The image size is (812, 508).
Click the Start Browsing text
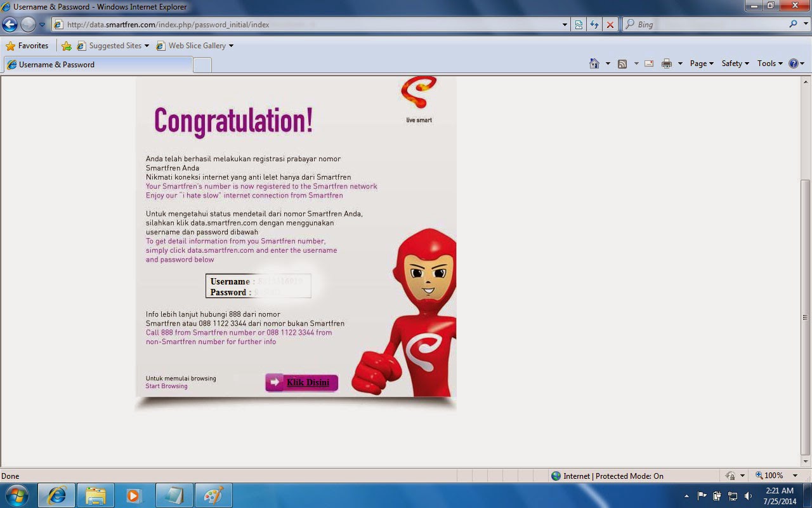tap(166, 386)
